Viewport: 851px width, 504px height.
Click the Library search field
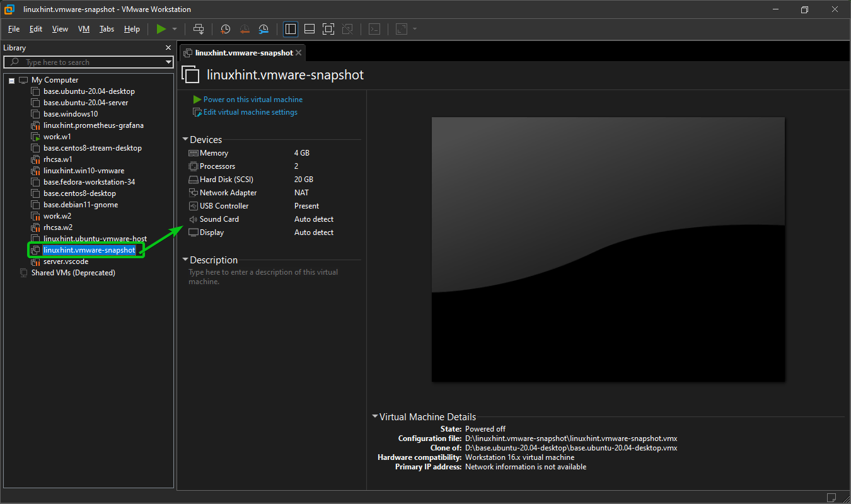88,62
